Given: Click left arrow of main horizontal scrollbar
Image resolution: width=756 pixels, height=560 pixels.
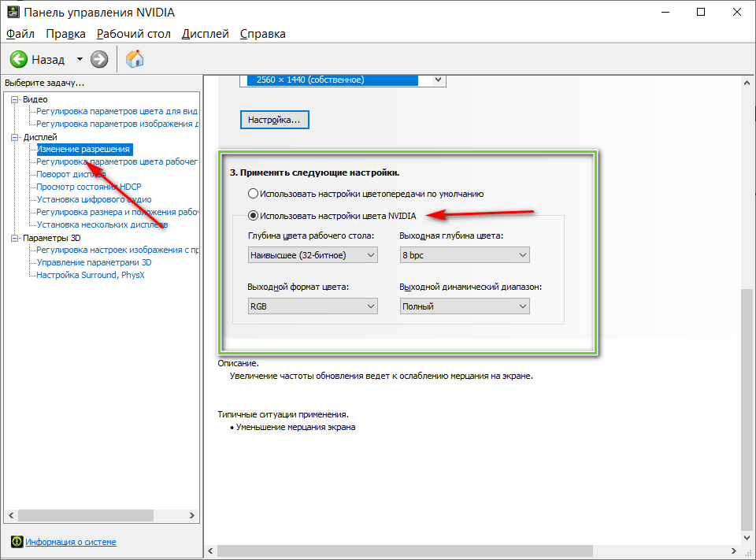Looking at the screenshot, I should [x=210, y=551].
